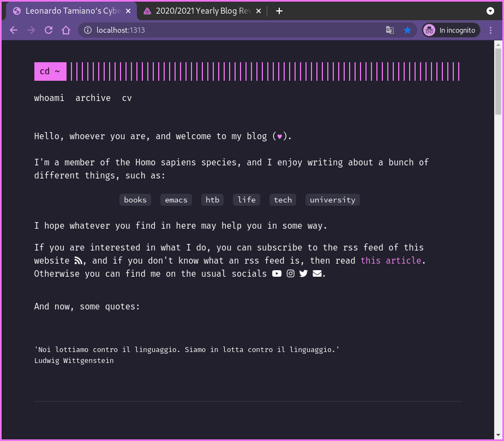504x441 pixels.
Task: Follow the 'this article' link
Action: 391,260
